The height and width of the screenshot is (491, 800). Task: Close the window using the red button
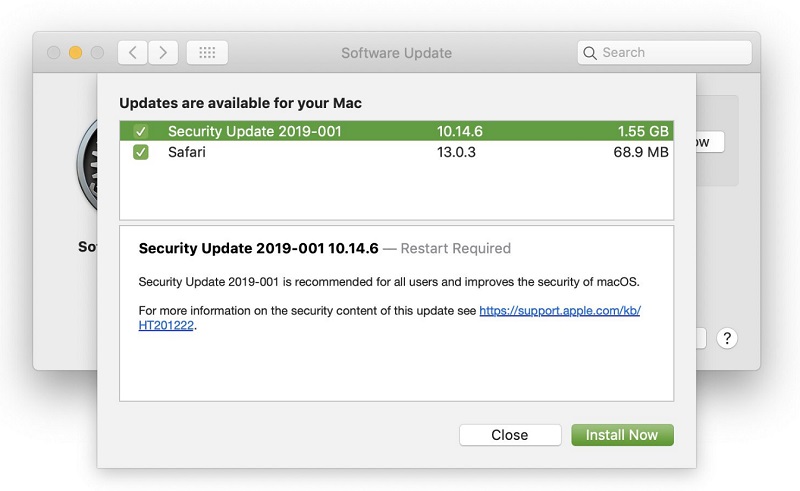[x=54, y=53]
